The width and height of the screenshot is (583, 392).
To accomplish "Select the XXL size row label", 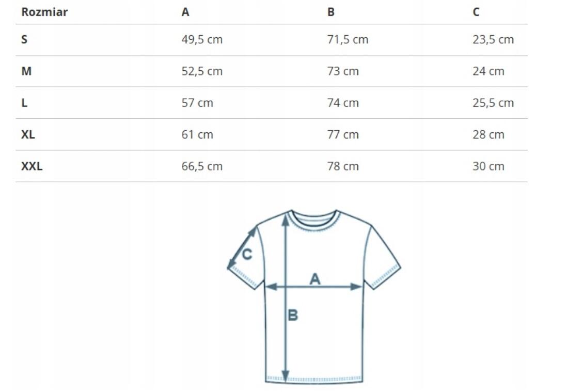I will 31,166.
